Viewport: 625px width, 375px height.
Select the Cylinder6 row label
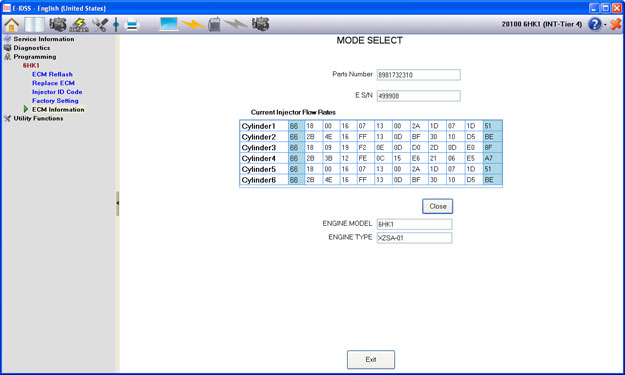pos(259,180)
